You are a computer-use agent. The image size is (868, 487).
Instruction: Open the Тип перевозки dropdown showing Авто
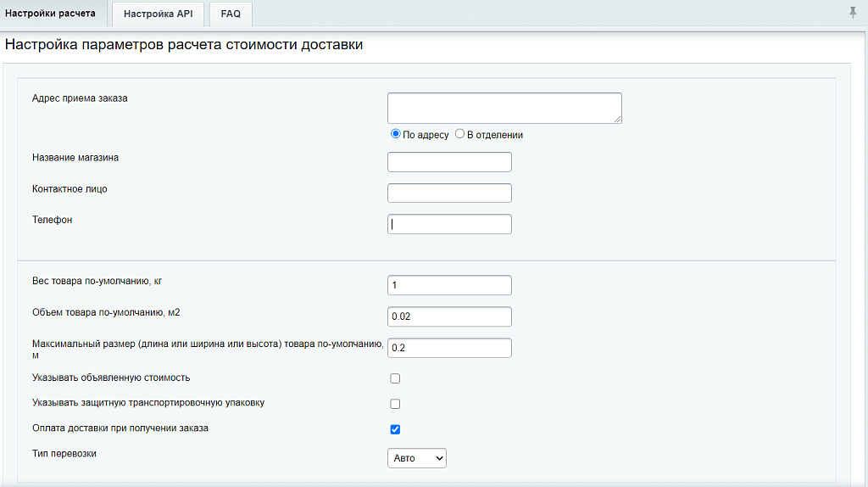pyautogui.click(x=416, y=458)
